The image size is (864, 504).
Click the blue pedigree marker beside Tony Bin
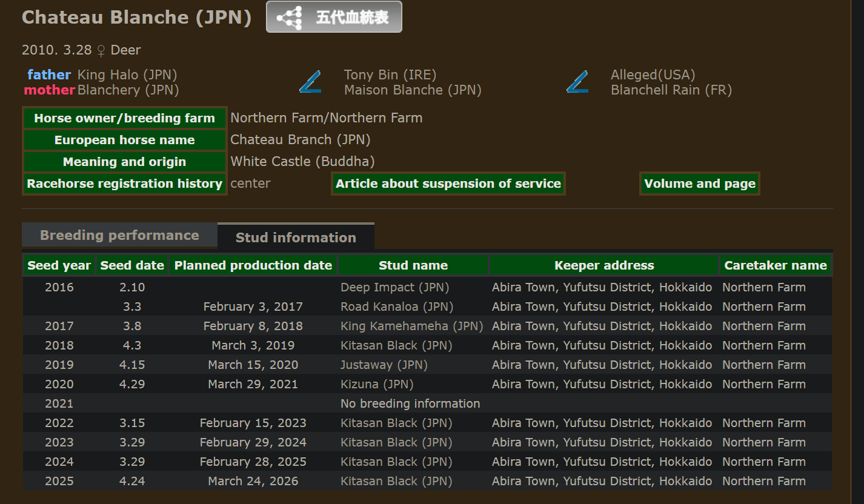310,82
